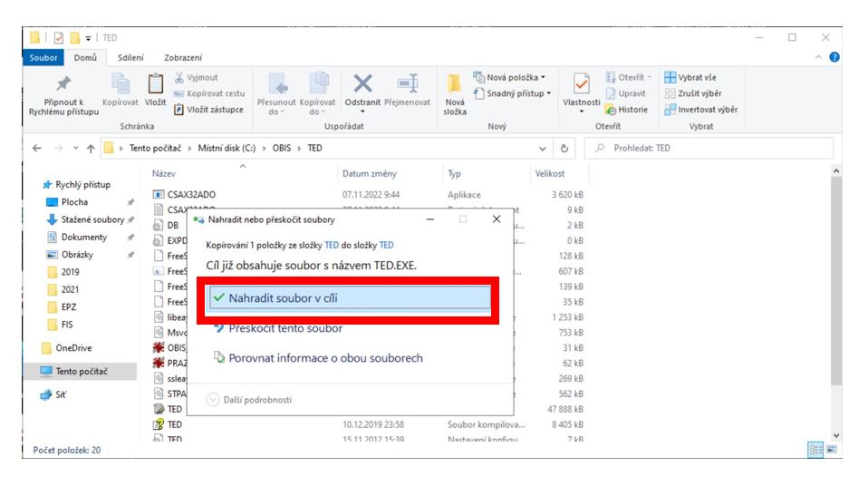Switch to the Zobrazení ribbon tab
Screen dimensions: 868x486
point(182,58)
